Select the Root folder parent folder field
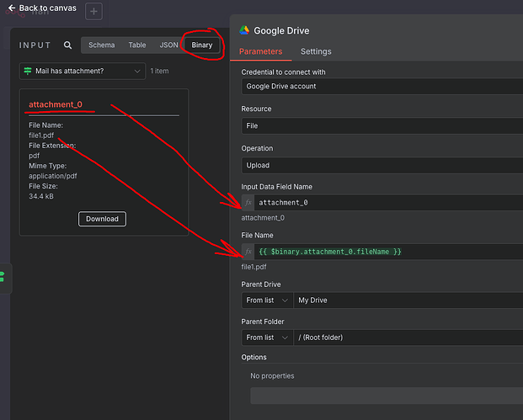Viewport: 523px width, 420px height. click(408, 338)
